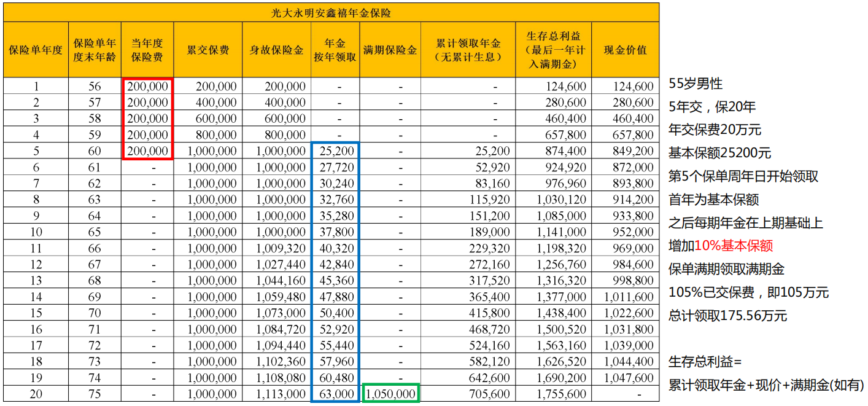
Task: Select the note 5年交，保20年
Action: click(712, 107)
